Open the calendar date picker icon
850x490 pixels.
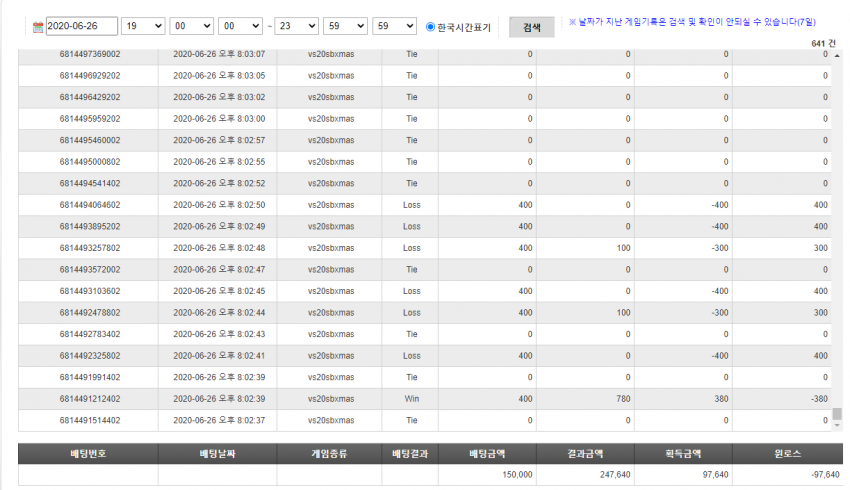tap(37, 27)
